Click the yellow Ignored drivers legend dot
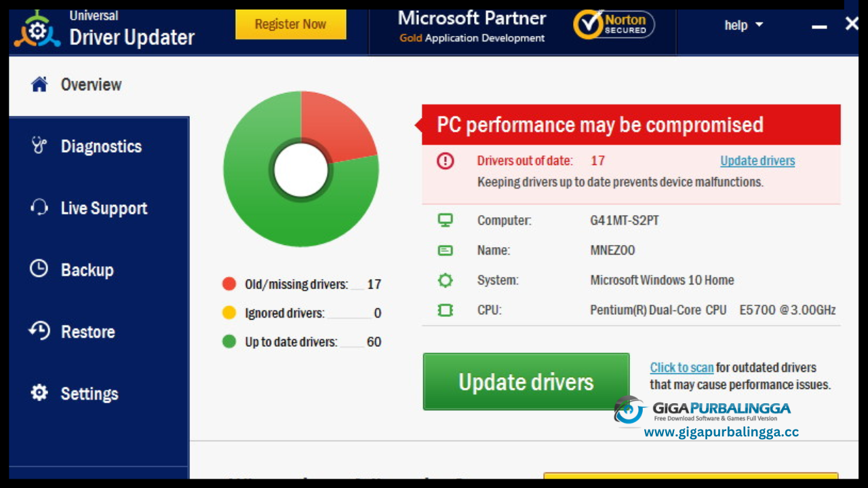This screenshot has width=868, height=488. [x=229, y=312]
